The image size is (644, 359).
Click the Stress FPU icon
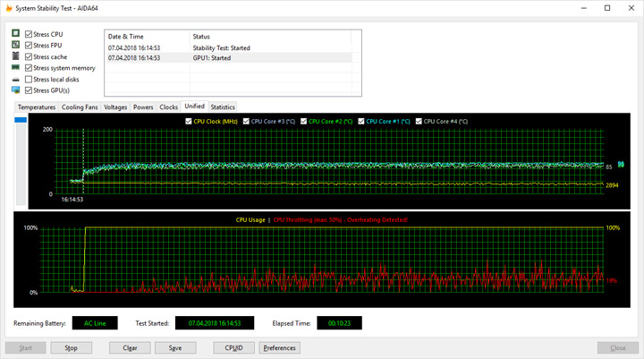[x=15, y=45]
